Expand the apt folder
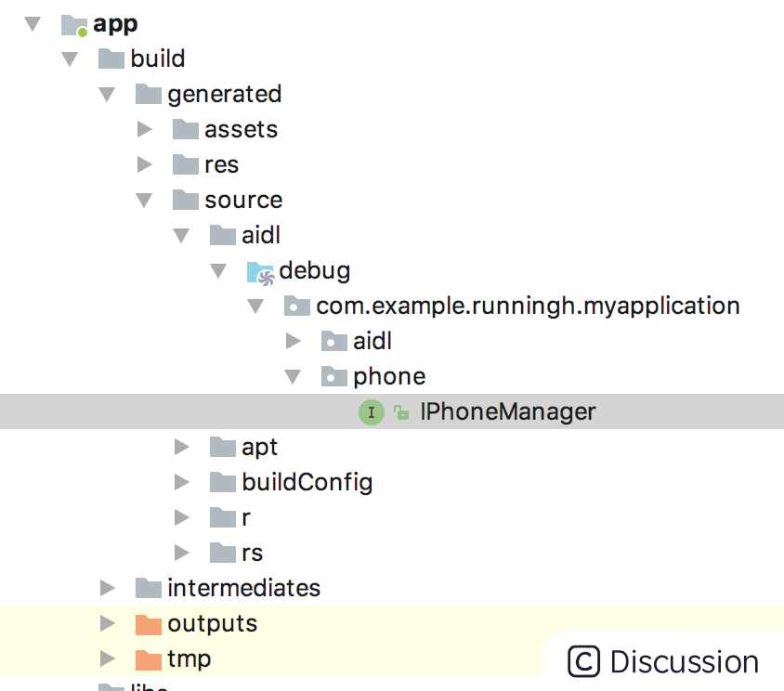784x691 pixels. [x=182, y=447]
